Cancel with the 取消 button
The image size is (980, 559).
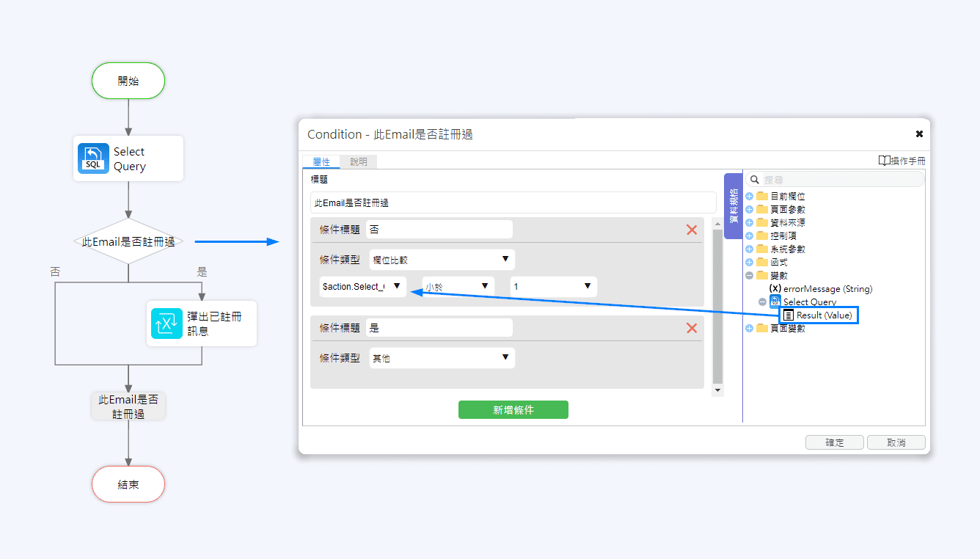896,442
